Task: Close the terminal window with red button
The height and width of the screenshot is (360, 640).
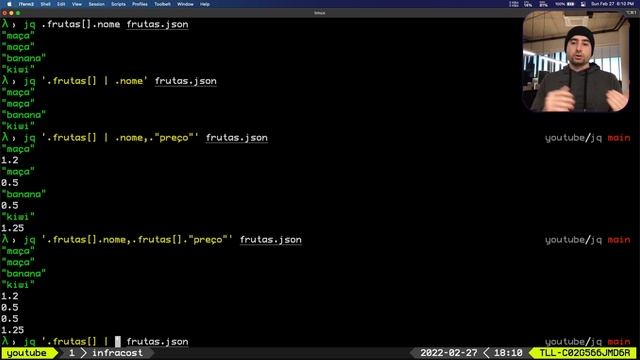Action: (x=4, y=13)
